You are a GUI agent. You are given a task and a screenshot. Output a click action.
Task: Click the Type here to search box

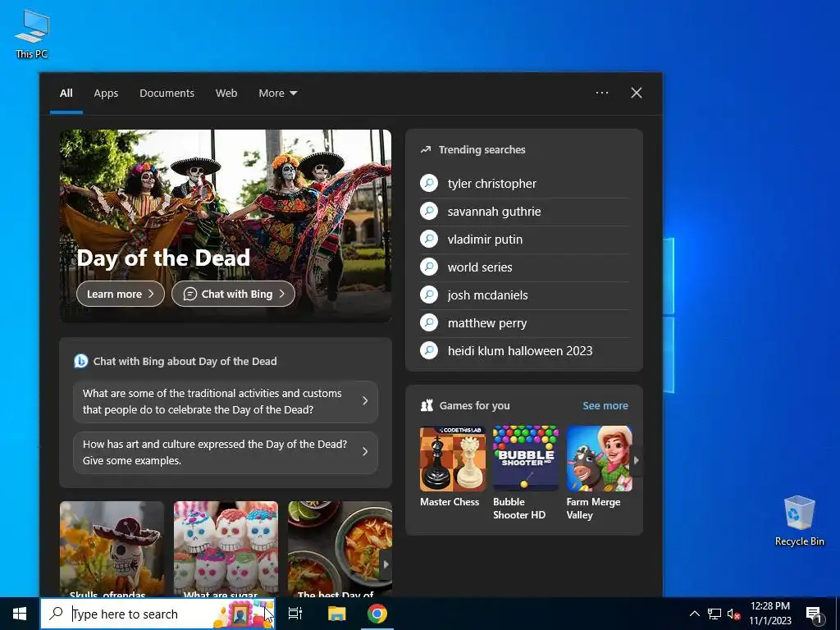coord(158,614)
